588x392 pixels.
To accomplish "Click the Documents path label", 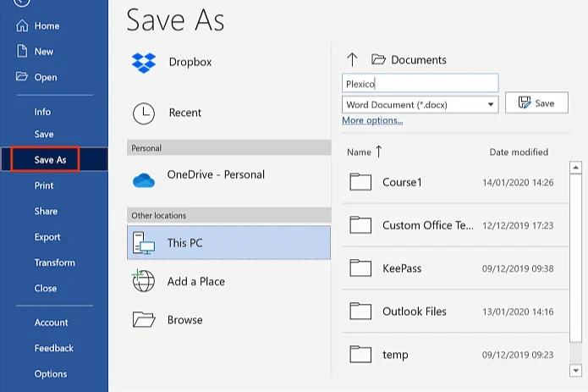I will pyautogui.click(x=419, y=59).
